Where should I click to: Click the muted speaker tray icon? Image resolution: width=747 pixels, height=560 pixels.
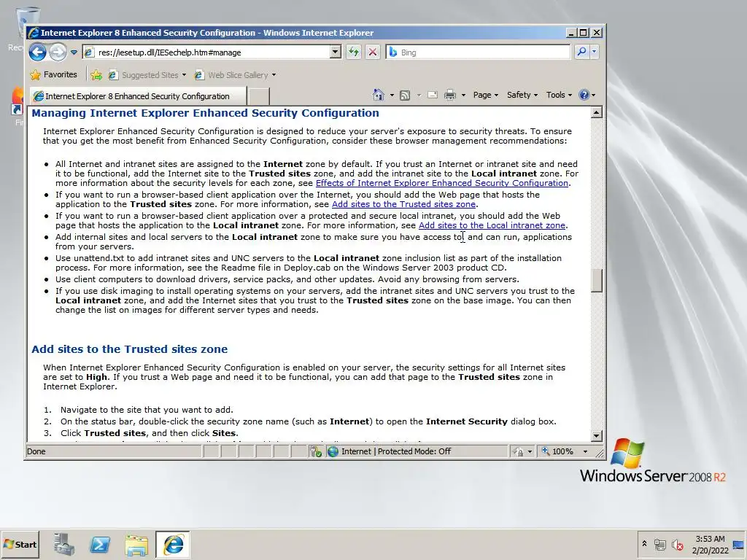677,544
